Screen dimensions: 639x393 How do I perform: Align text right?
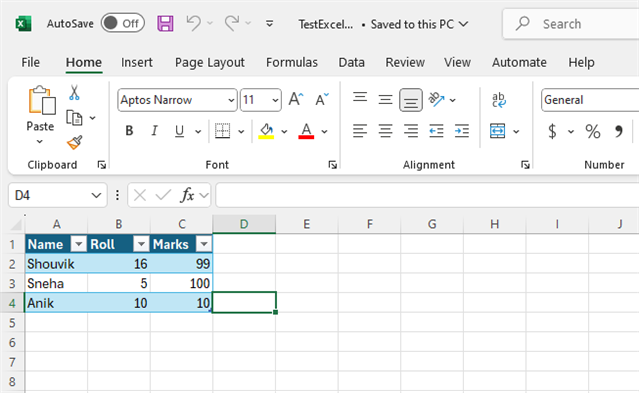[411, 131]
